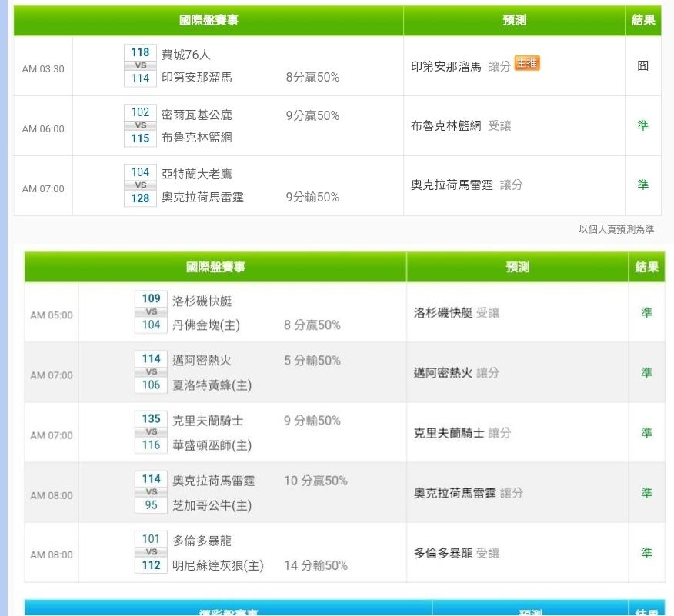Click score 112 for 明尼蘇達灰狼
Image resolution: width=674 pixels, height=616 pixels.
tap(151, 565)
